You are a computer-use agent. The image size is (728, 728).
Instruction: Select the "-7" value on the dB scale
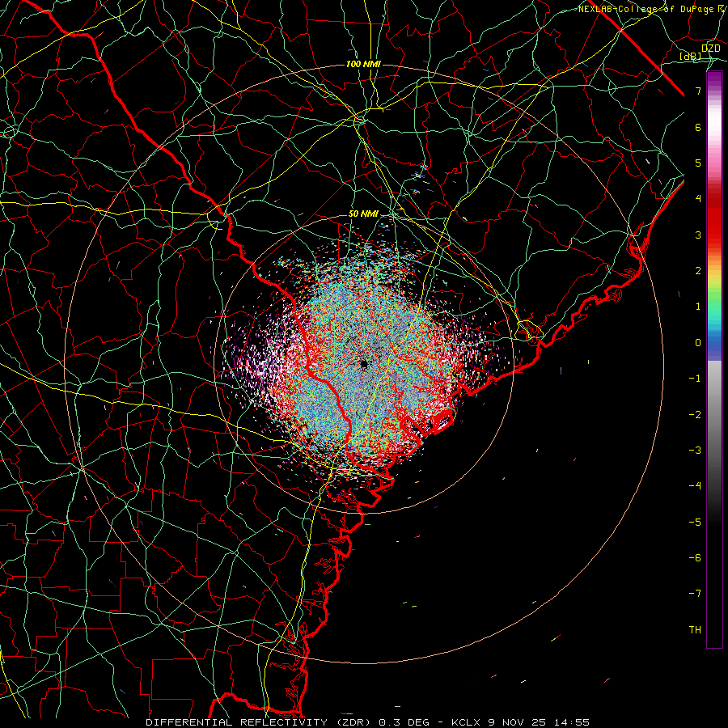point(695,594)
